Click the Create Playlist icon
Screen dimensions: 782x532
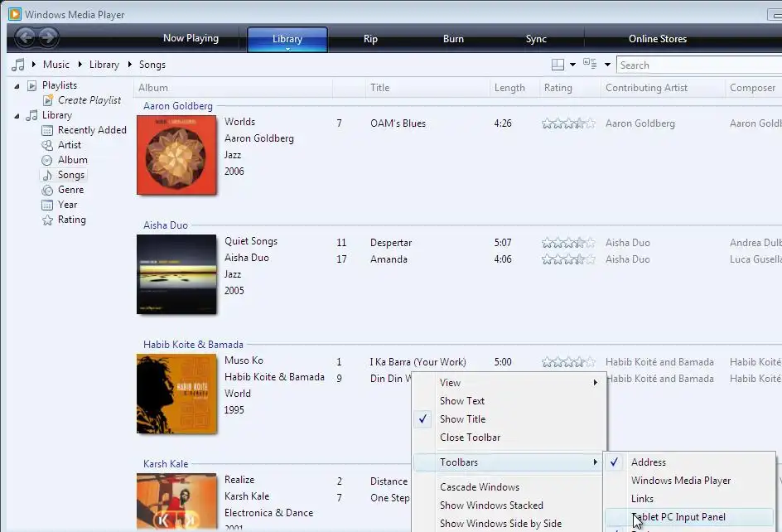[x=48, y=100]
